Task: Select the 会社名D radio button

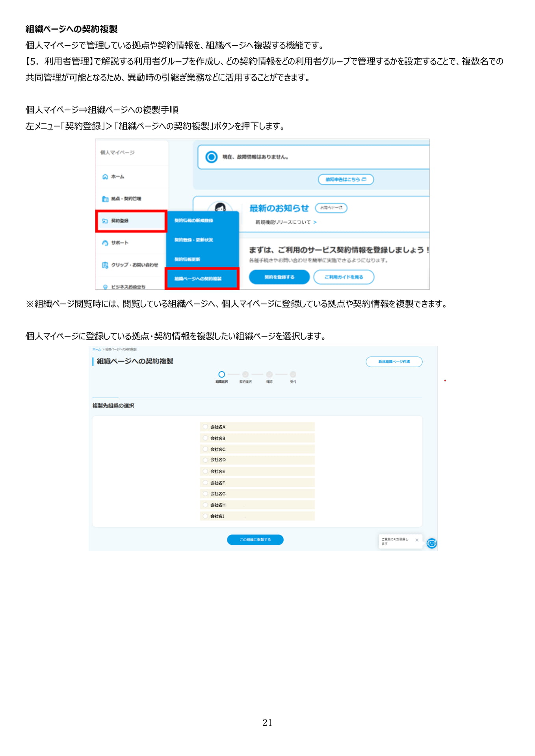Action: (205, 460)
